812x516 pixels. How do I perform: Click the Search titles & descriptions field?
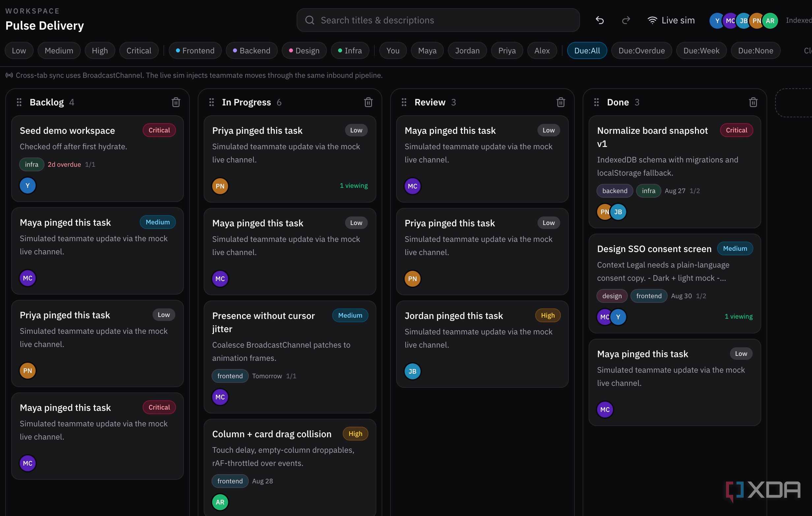pyautogui.click(x=438, y=20)
